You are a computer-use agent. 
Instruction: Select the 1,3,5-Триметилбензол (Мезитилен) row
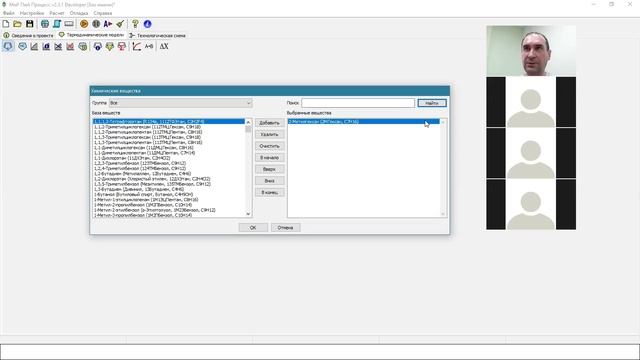(x=169, y=184)
